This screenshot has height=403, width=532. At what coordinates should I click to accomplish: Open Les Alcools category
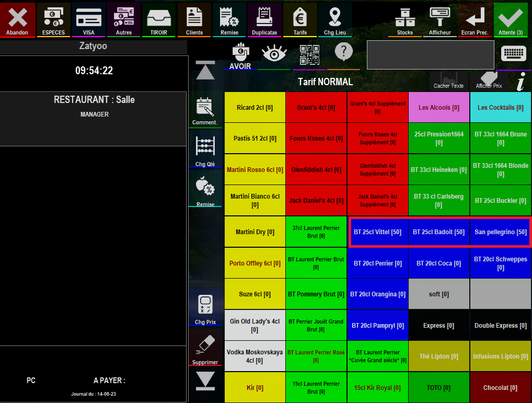coord(438,108)
